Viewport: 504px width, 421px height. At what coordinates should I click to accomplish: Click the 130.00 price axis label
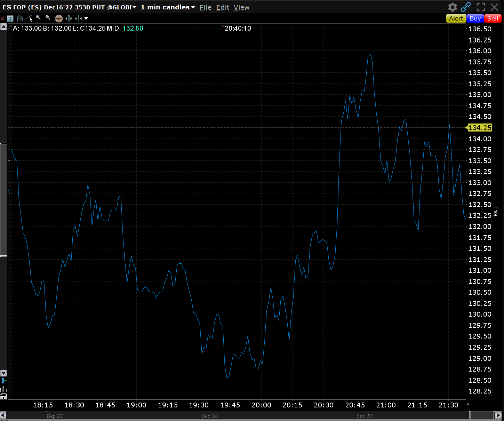[x=480, y=314]
